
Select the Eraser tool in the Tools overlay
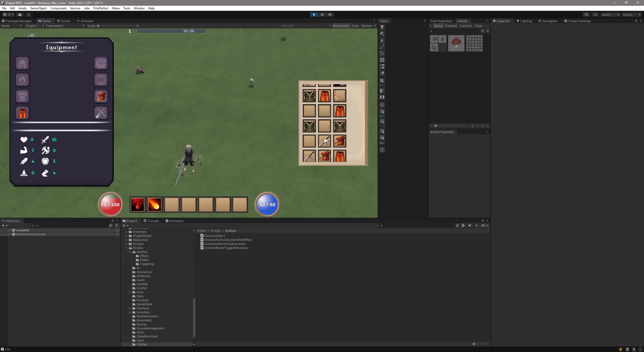pos(382,73)
